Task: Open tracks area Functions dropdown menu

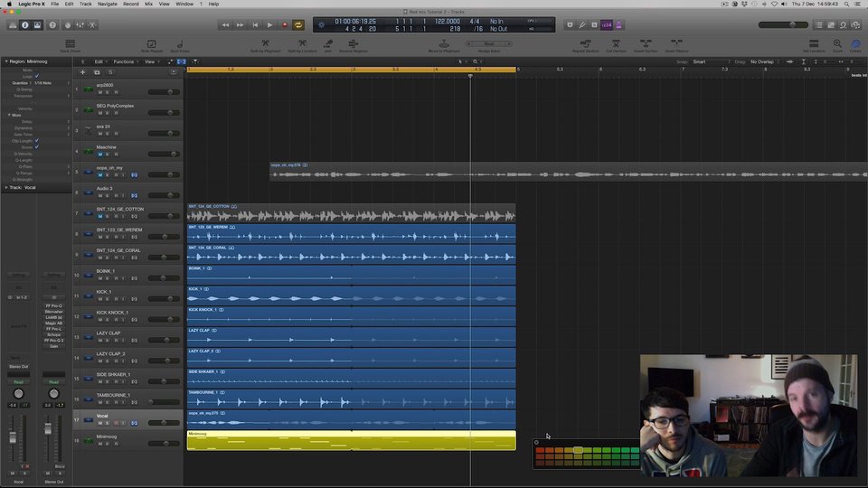Action: coord(125,62)
